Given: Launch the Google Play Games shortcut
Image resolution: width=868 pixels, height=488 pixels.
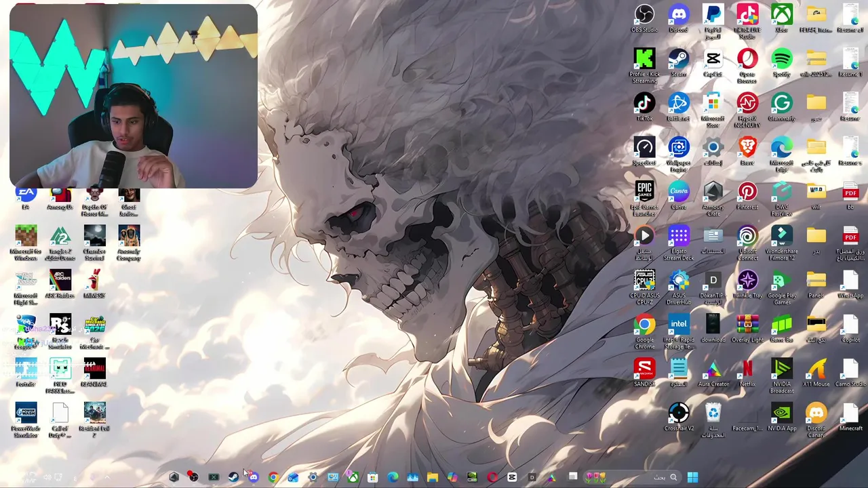Looking at the screenshot, I should click(781, 287).
